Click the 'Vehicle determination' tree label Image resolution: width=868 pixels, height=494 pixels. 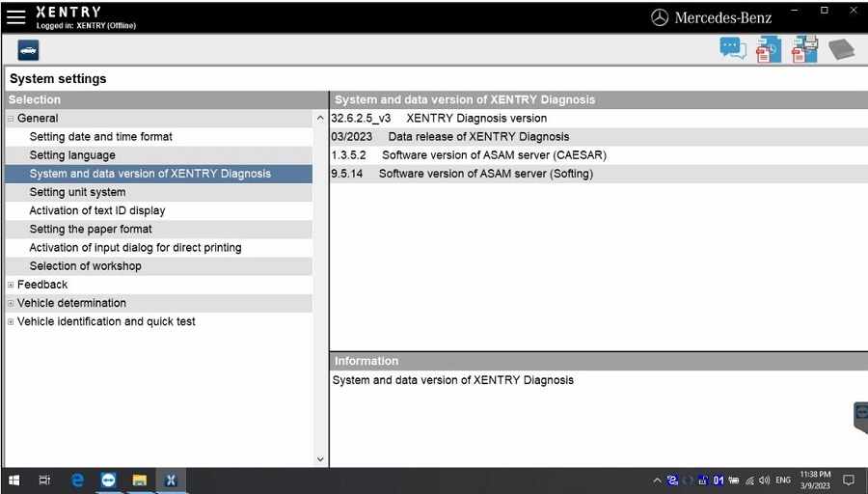point(71,303)
